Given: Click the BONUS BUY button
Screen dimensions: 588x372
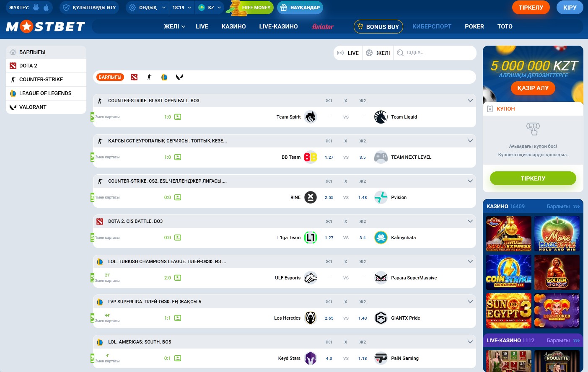Looking at the screenshot, I should point(378,26).
